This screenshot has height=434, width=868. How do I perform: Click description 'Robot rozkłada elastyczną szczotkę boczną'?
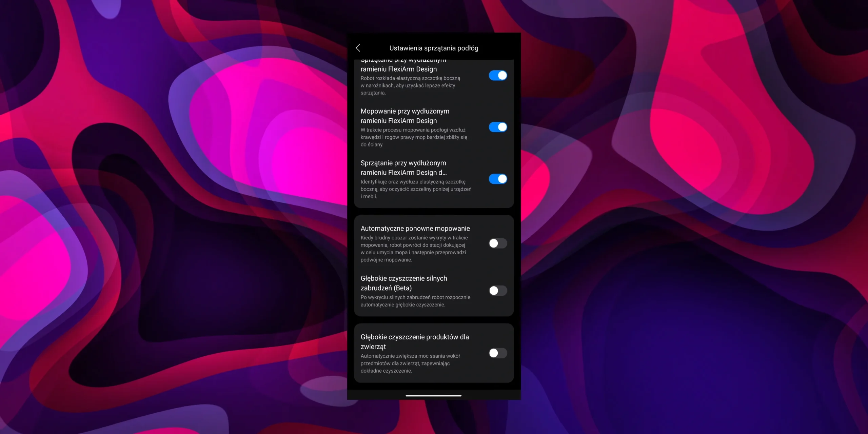pyautogui.click(x=410, y=85)
